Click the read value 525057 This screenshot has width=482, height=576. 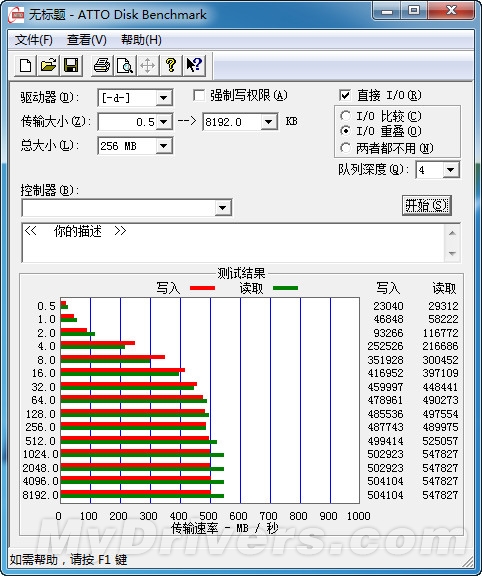click(440, 441)
